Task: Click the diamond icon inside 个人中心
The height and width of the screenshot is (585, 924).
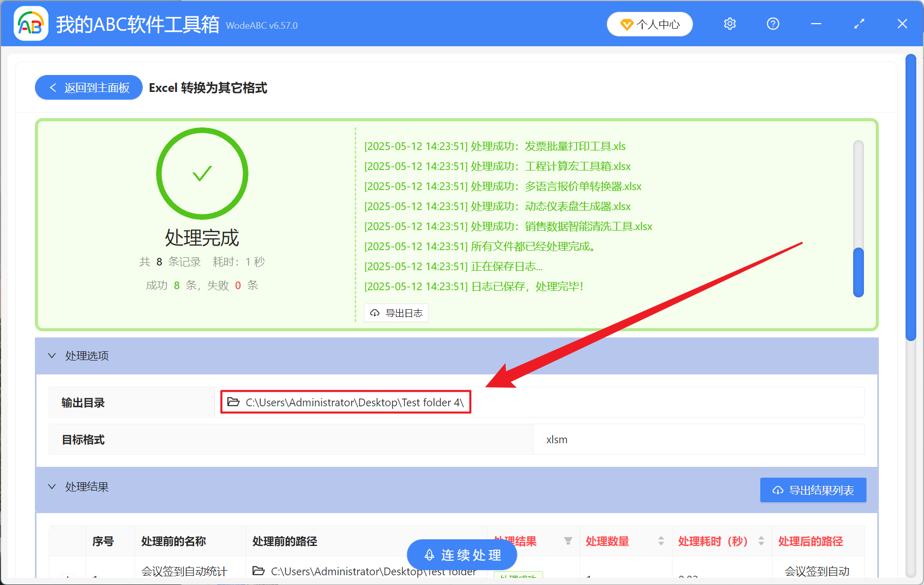Action: [x=626, y=24]
